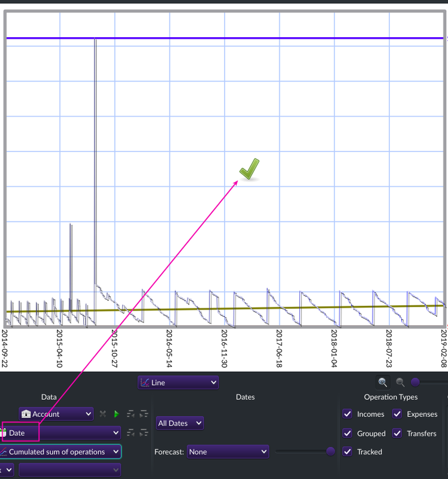Click the zoom out magnifier icon

point(400,382)
